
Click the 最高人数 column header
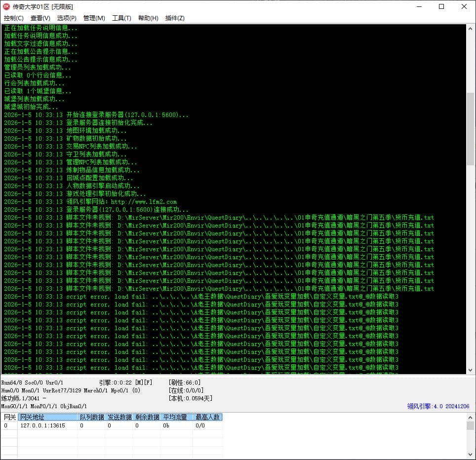coord(208,417)
